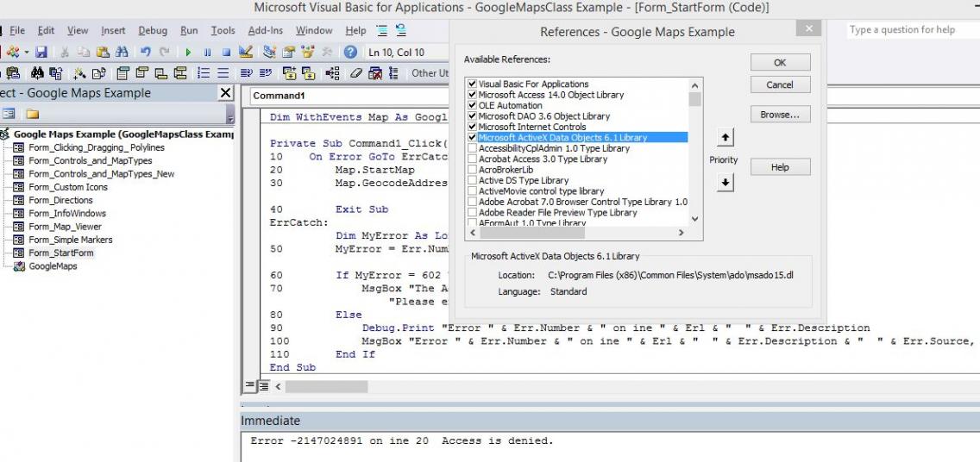Click the references list scroll-down arrow
This screenshot has width=980, height=462.
point(695,219)
